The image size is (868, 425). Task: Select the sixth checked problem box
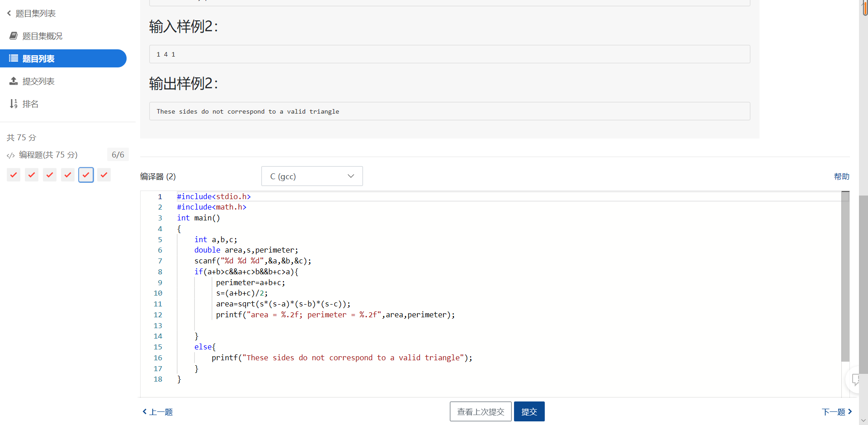[104, 175]
